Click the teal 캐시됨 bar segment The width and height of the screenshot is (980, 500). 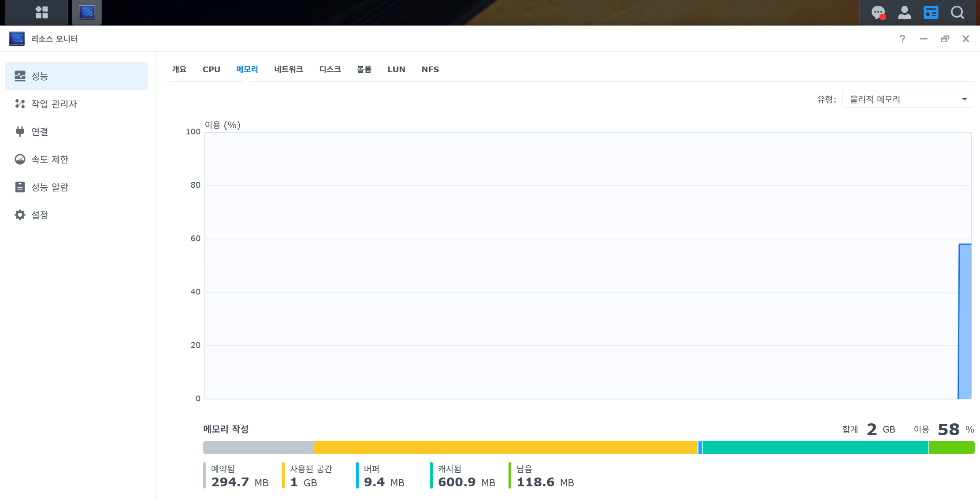pos(816,448)
